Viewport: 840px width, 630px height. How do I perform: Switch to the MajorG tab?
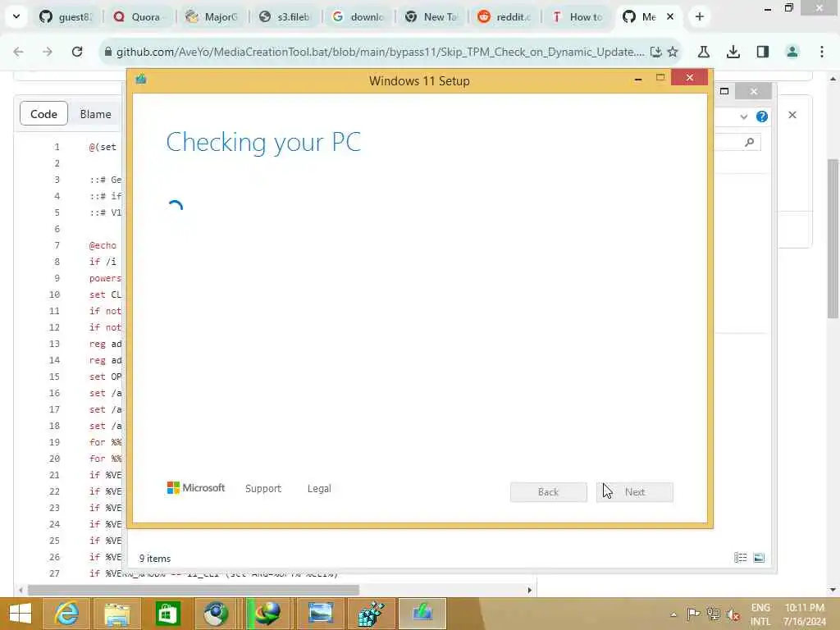coord(211,16)
